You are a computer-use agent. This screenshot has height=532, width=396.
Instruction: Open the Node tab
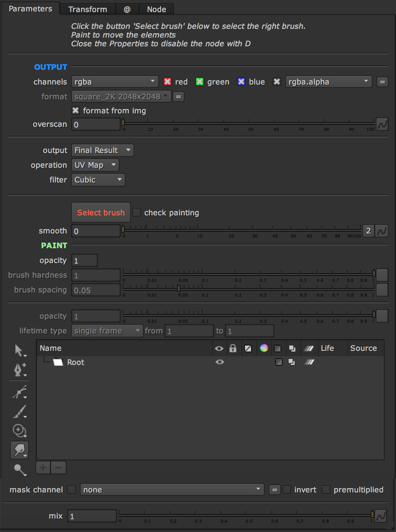point(156,9)
